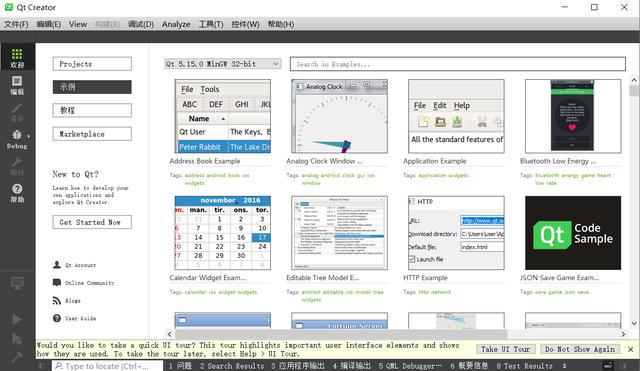The height and width of the screenshot is (371, 640).
Task: Dismiss the UI tour notification bar
Action: [x=631, y=349]
